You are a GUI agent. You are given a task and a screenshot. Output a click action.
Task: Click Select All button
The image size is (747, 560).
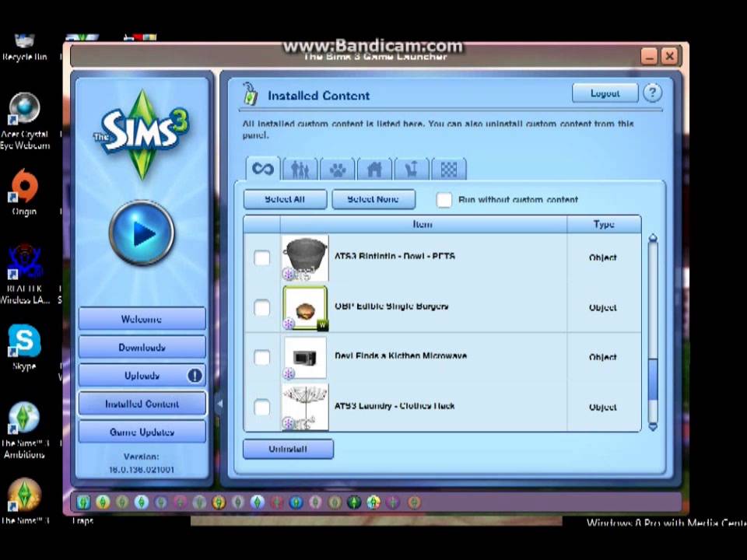285,200
